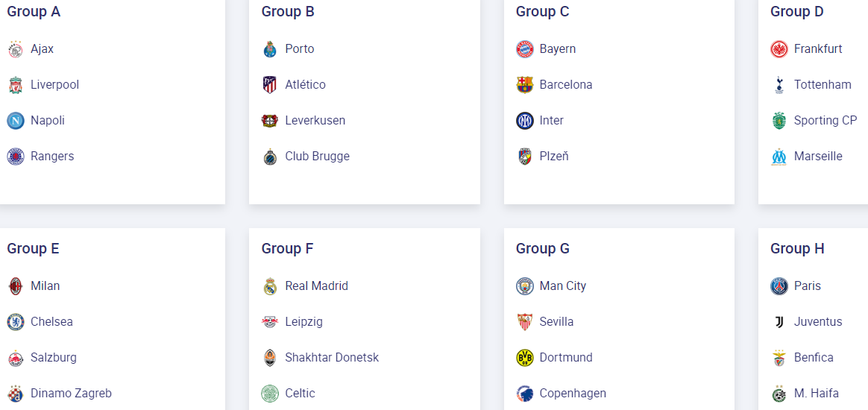This screenshot has height=410, width=868.
Task: Select the Napoli logo icon
Action: [16, 121]
